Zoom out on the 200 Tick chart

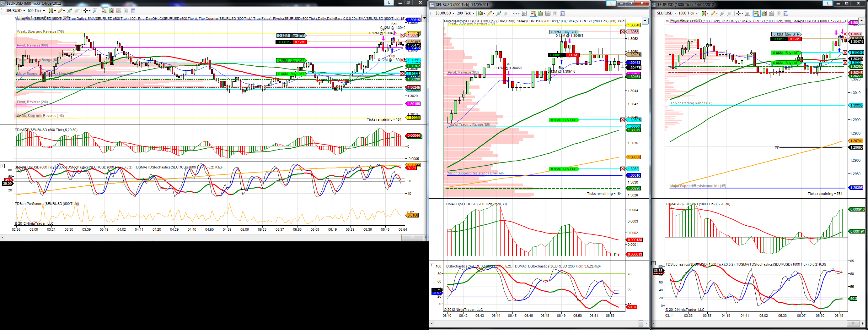pyautogui.click(x=506, y=13)
